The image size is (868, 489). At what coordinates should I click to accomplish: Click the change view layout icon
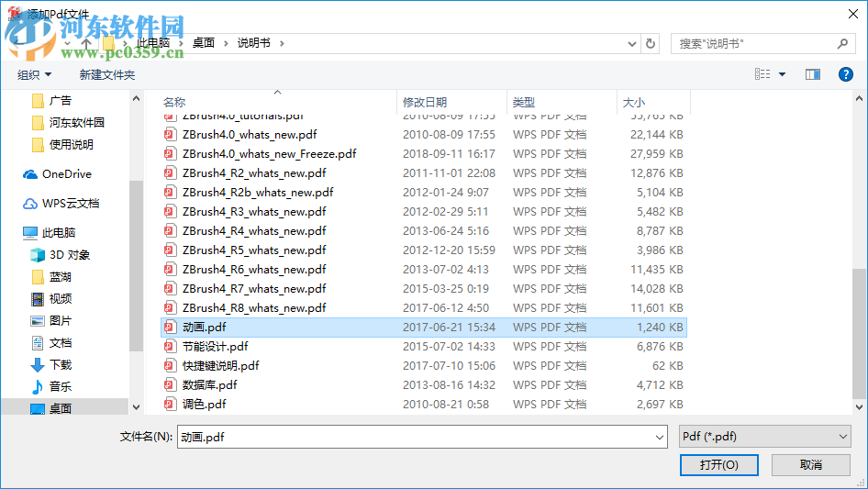(762, 74)
